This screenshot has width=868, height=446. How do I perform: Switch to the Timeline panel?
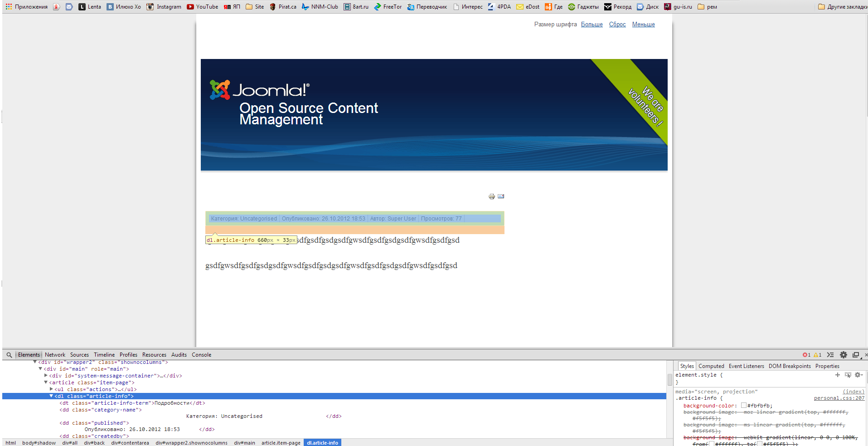[x=104, y=355]
